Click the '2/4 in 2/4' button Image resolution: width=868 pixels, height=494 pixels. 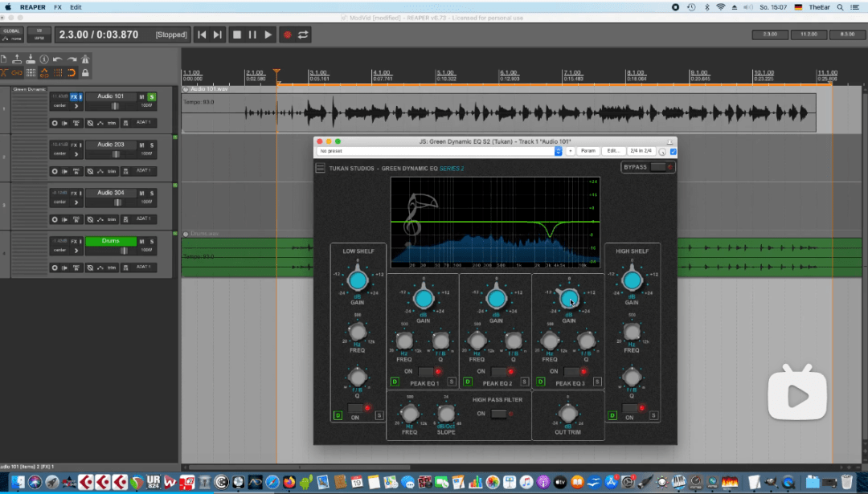click(x=641, y=151)
